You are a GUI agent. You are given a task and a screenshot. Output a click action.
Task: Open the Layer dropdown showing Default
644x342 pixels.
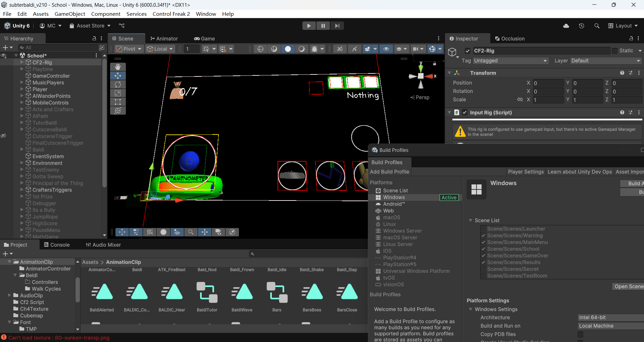tap(606, 61)
